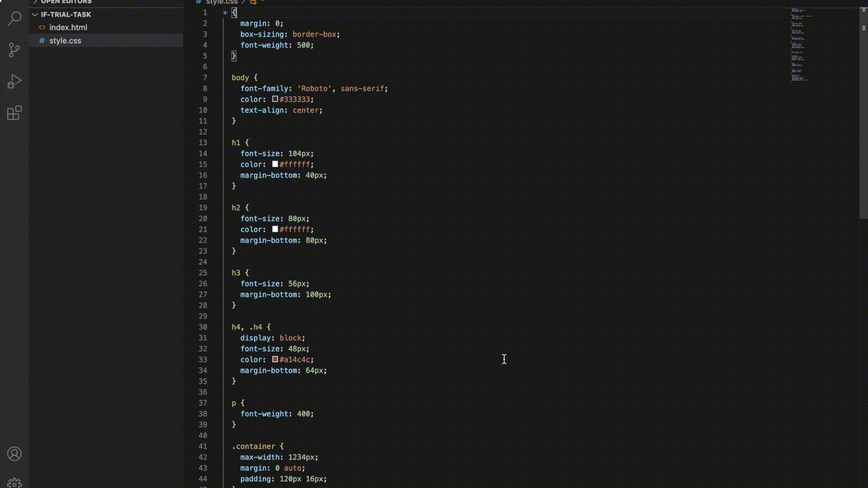The height and width of the screenshot is (488, 868).
Task: Click the CSS hash icon beside style.css breadcrumb
Action: [x=198, y=2]
